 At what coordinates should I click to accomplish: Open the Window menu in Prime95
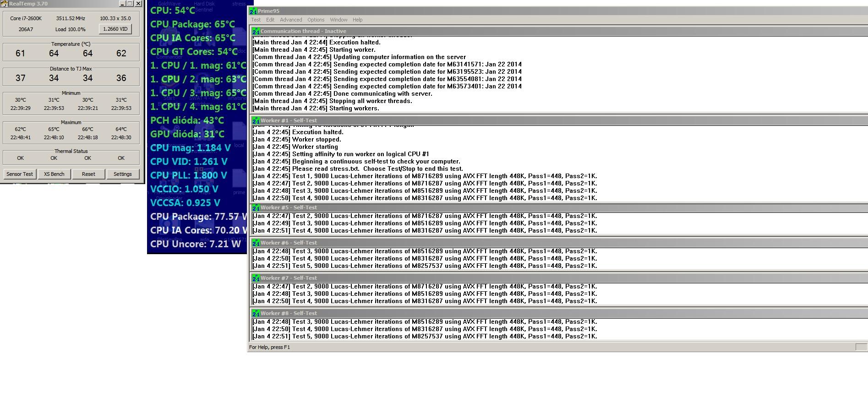[x=338, y=20]
